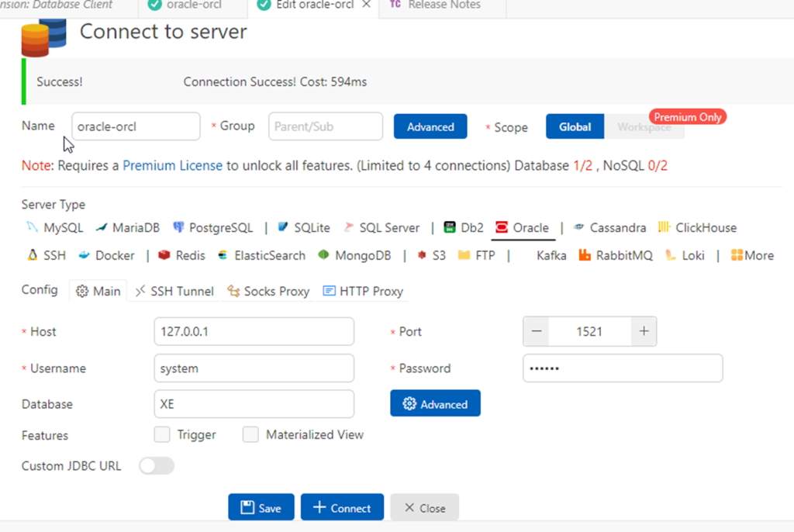Image resolution: width=794 pixels, height=532 pixels.
Task: Click the Host input field
Action: point(254,332)
